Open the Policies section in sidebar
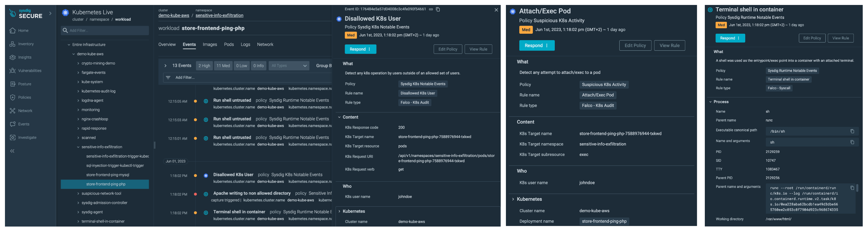 [21, 98]
